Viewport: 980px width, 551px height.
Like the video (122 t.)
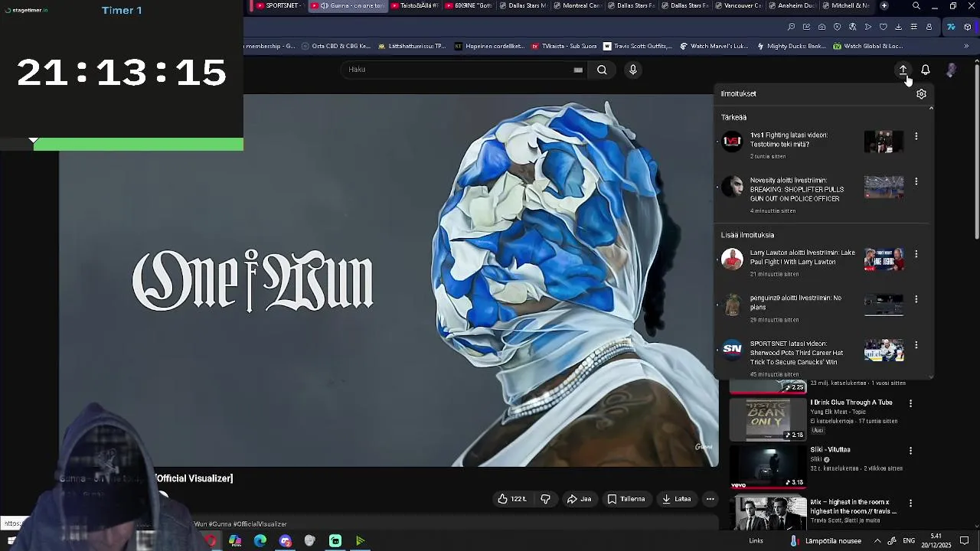[512, 499]
